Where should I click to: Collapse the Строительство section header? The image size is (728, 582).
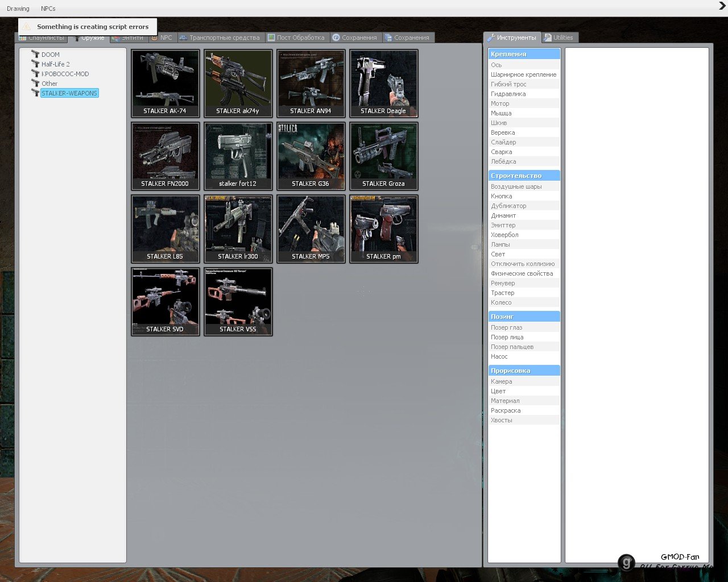(x=524, y=176)
